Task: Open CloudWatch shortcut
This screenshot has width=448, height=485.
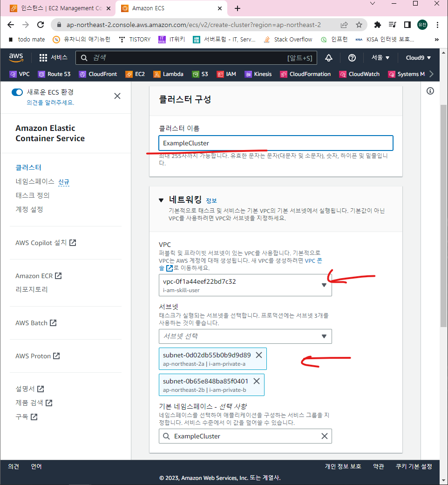Action: click(x=360, y=74)
